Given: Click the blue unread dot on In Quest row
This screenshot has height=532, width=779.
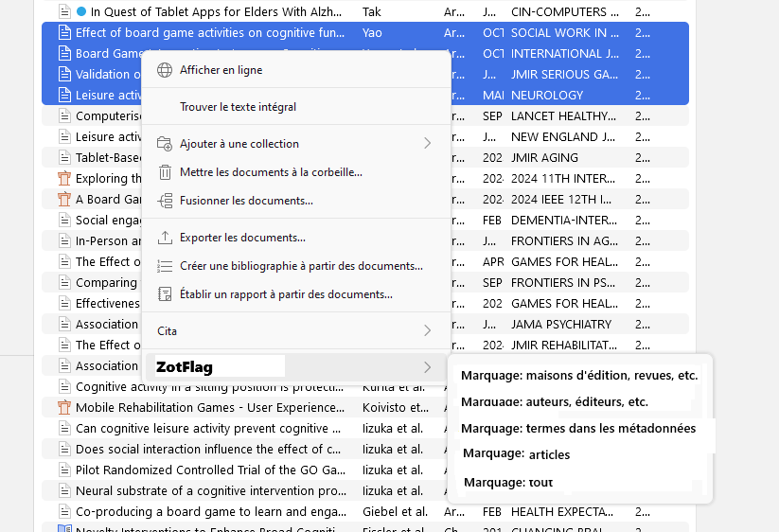Looking at the screenshot, I should (x=81, y=11).
